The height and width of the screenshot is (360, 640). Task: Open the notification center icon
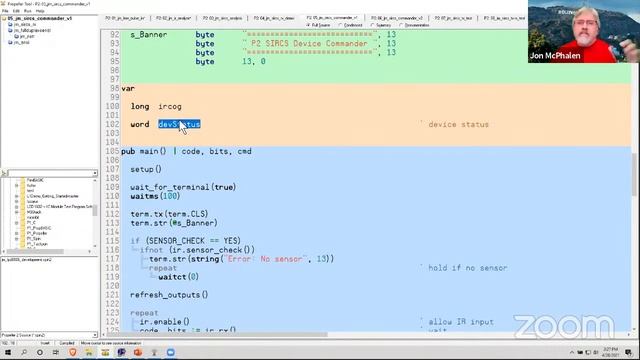pos(629,352)
